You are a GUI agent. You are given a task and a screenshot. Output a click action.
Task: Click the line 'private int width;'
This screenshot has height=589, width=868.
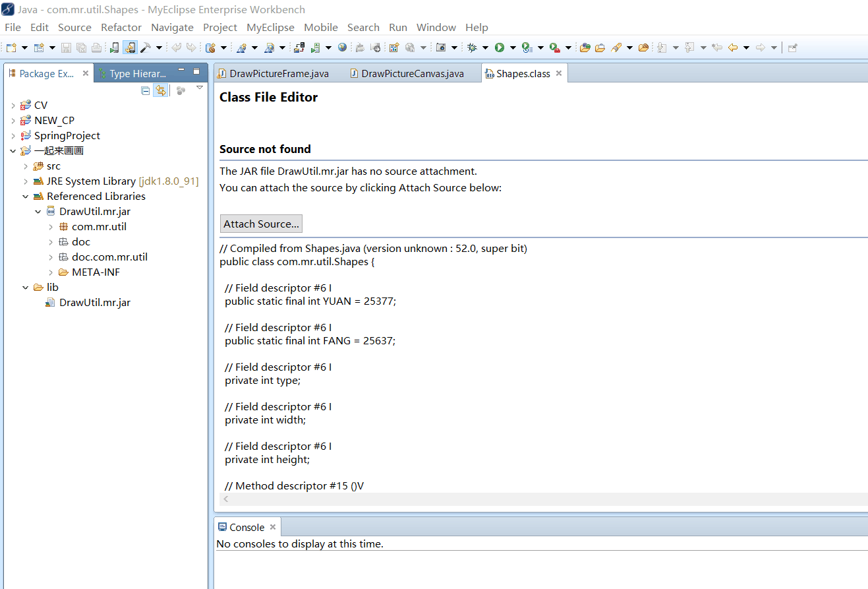pos(265,419)
